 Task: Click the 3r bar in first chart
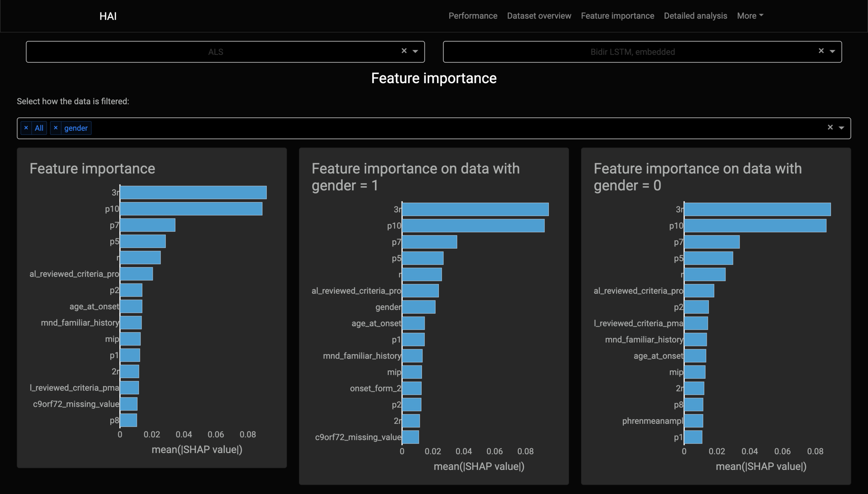(193, 192)
